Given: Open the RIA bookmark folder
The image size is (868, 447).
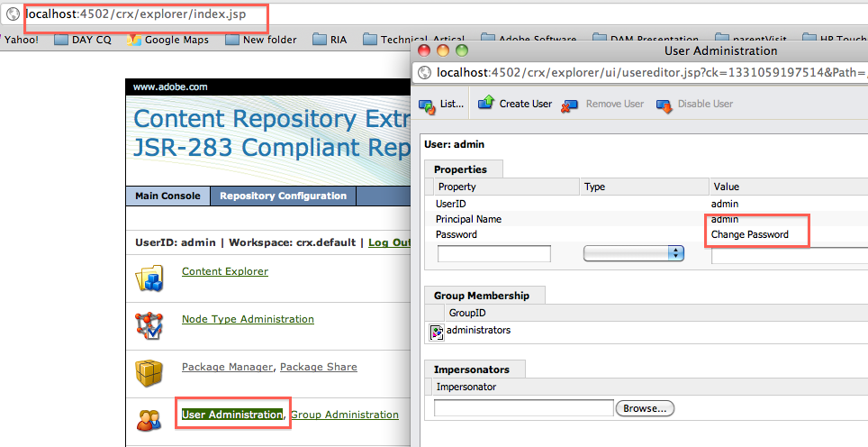Looking at the screenshot, I should tap(330, 40).
